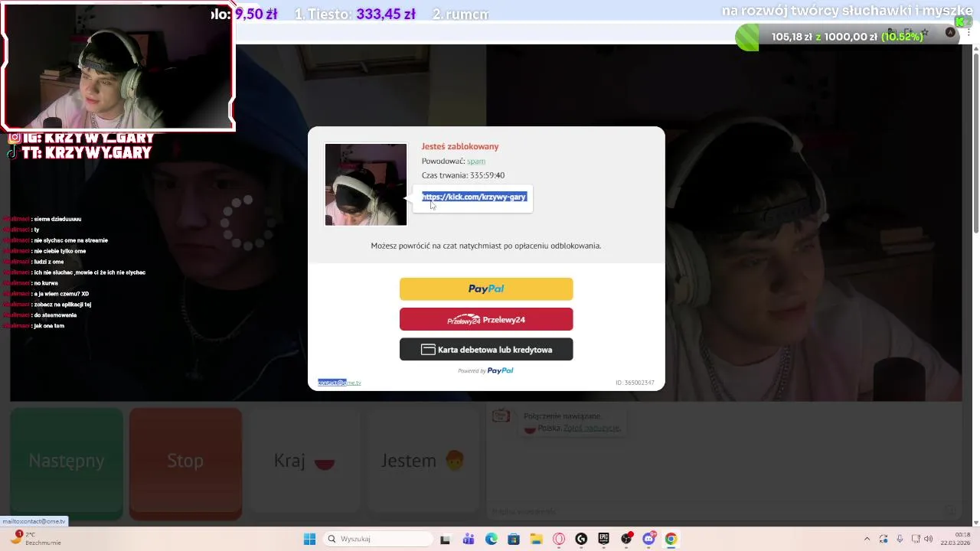Open the contact@ome.tv email link
This screenshot has height=551, width=980.
[339, 383]
